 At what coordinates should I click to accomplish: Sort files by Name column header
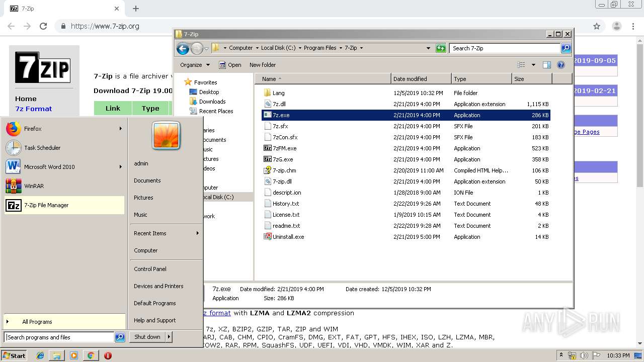(x=323, y=79)
